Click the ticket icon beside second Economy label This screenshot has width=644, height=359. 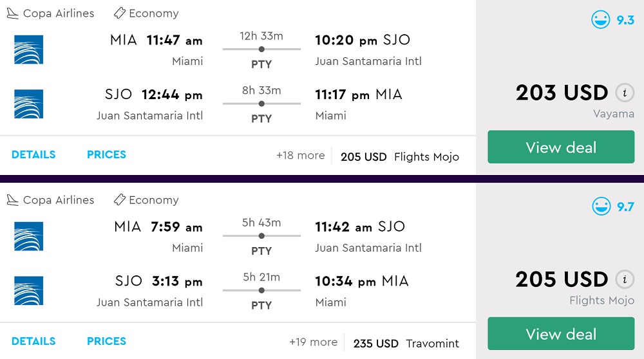[x=119, y=200]
